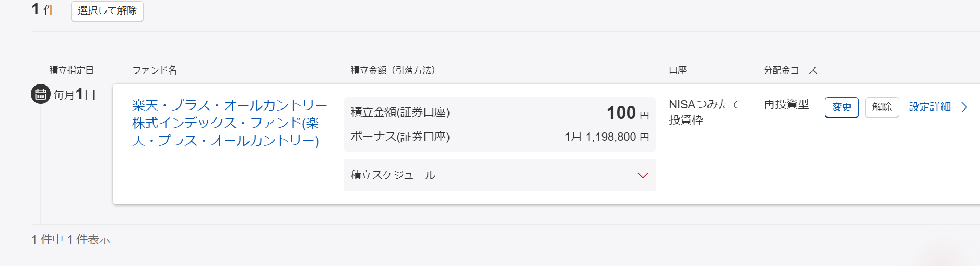This screenshot has width=980, height=267.
Task: Open the 楽天・プラス・オールカントリー fund link
Action: tap(229, 123)
